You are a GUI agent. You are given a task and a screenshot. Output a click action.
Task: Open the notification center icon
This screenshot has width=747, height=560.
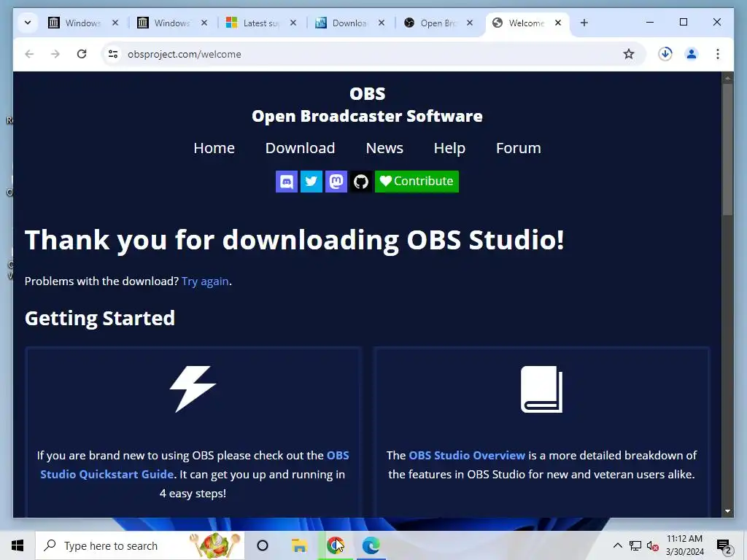tap(724, 546)
